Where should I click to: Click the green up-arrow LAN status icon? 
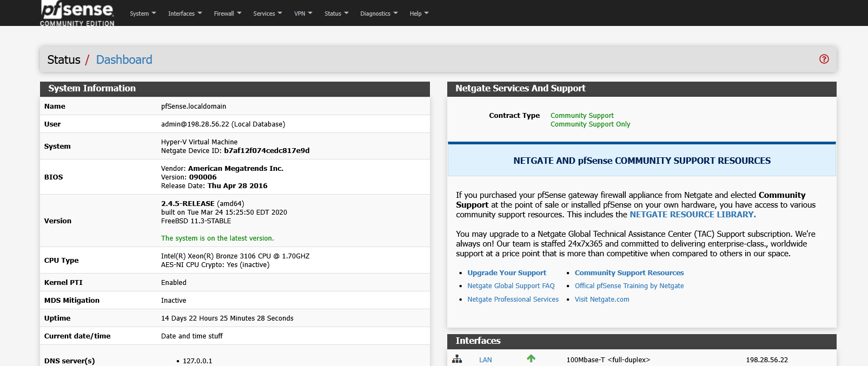[x=531, y=358]
